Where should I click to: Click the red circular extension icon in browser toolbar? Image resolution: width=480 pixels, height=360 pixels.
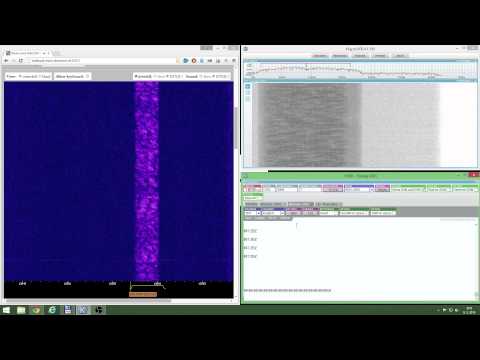tap(194, 61)
